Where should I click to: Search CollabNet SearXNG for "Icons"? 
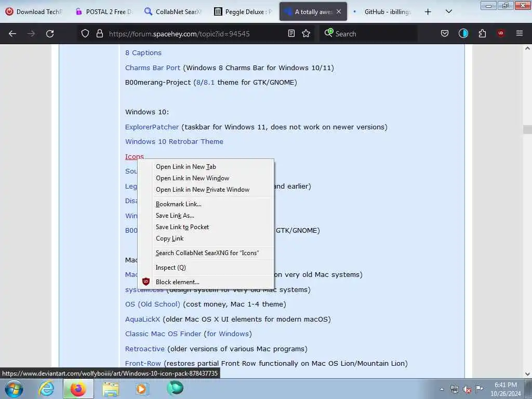(x=207, y=253)
